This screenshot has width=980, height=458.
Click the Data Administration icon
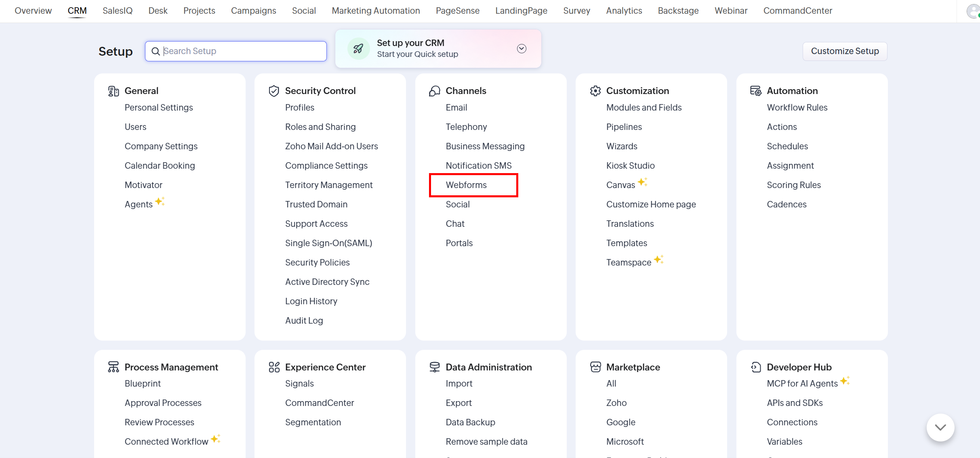[x=435, y=367]
